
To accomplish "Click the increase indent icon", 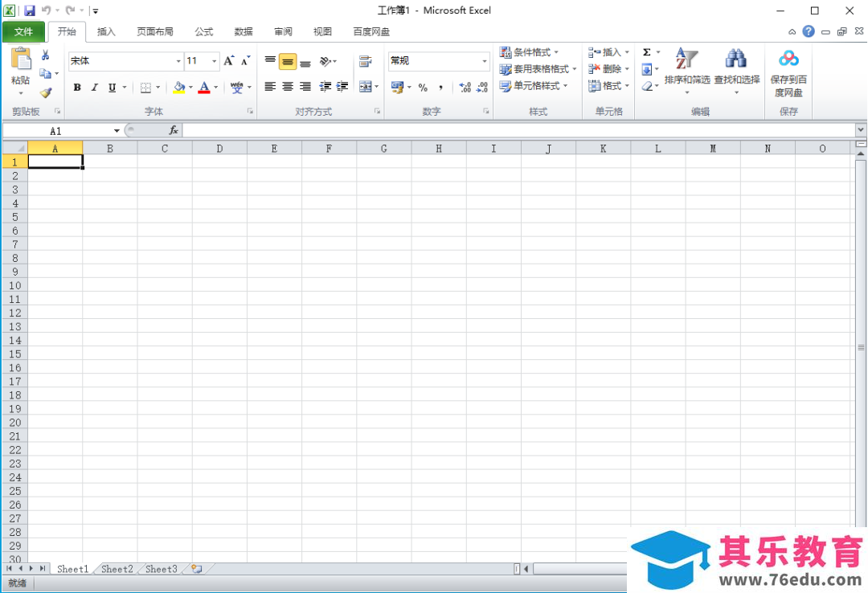I will click(342, 86).
